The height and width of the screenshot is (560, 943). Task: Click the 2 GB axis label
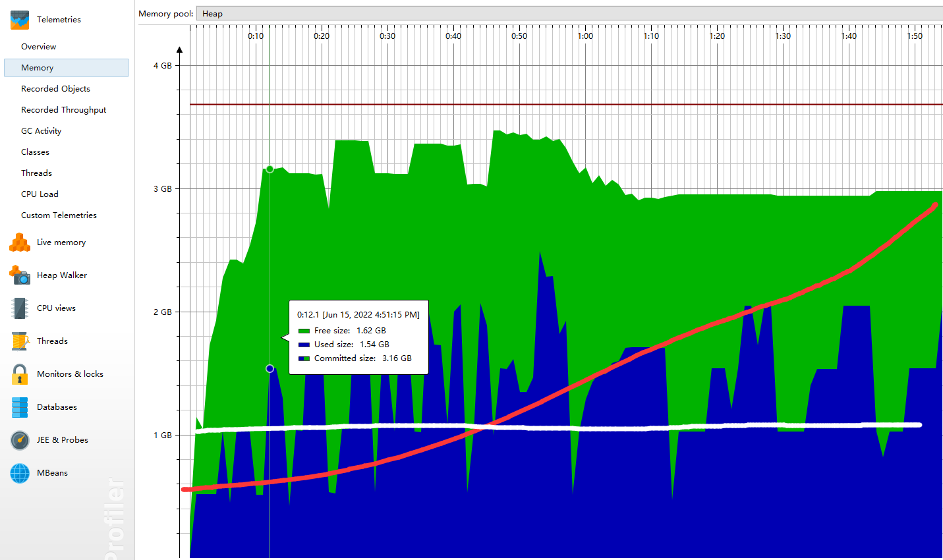pyautogui.click(x=163, y=312)
